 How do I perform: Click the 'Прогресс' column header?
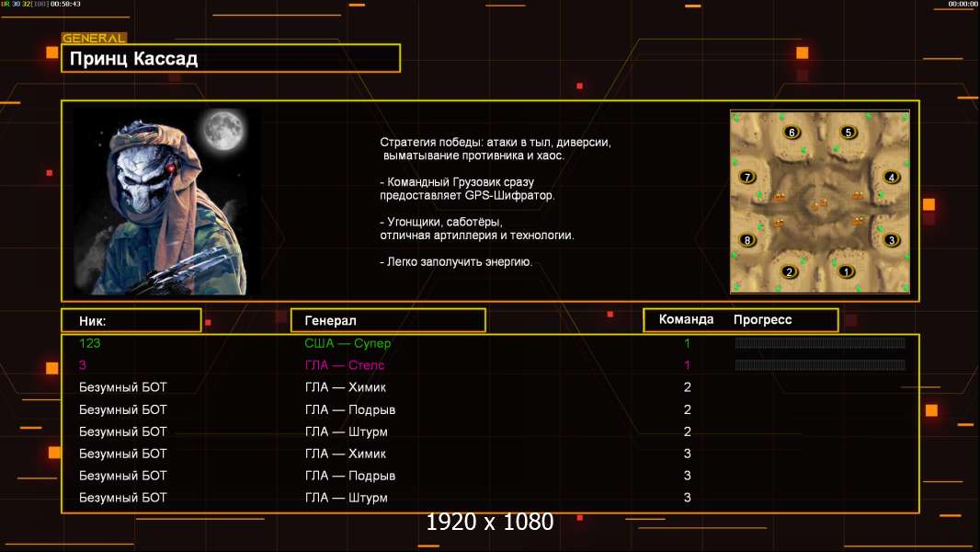(762, 320)
